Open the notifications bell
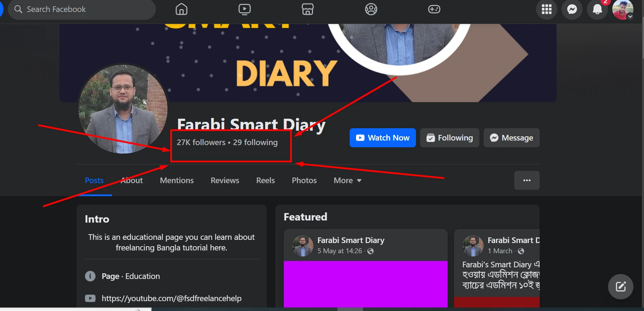Viewport: 644px width, 311px height. pyautogui.click(x=597, y=9)
